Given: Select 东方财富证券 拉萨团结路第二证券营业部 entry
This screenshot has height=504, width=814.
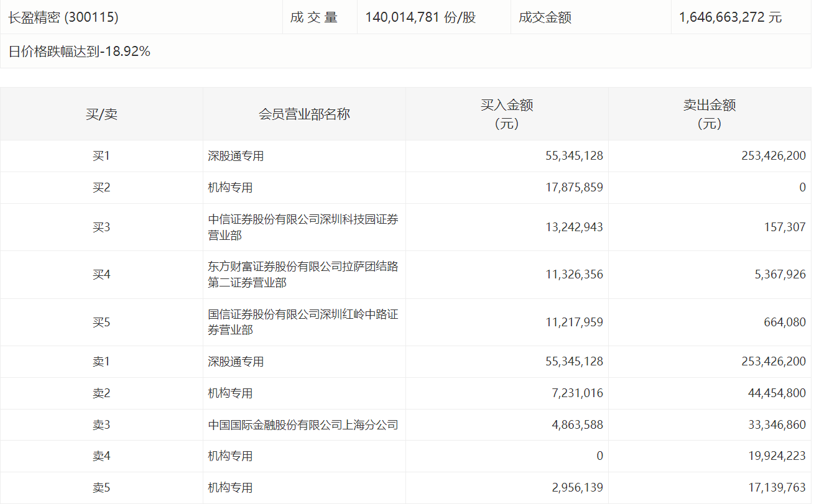Looking at the screenshot, I should coord(303,275).
